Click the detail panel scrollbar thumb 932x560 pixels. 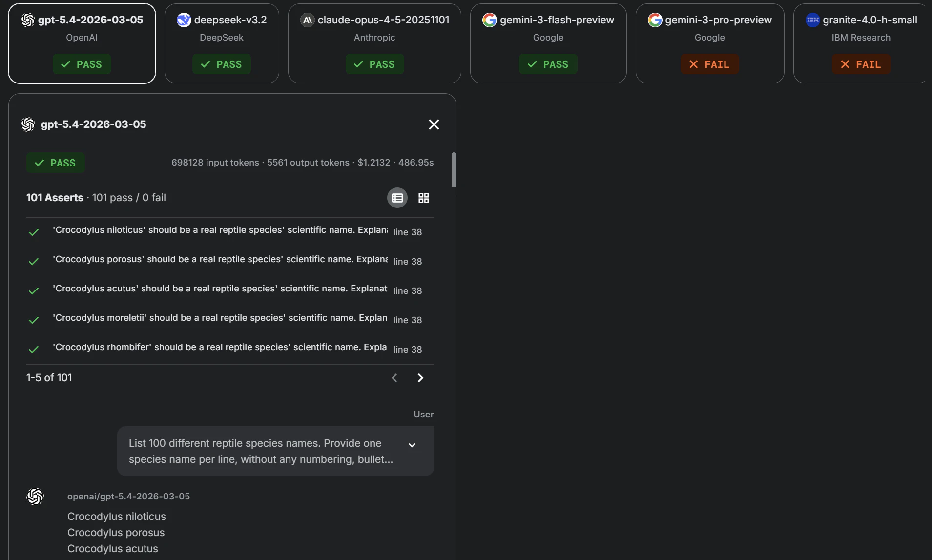click(454, 170)
